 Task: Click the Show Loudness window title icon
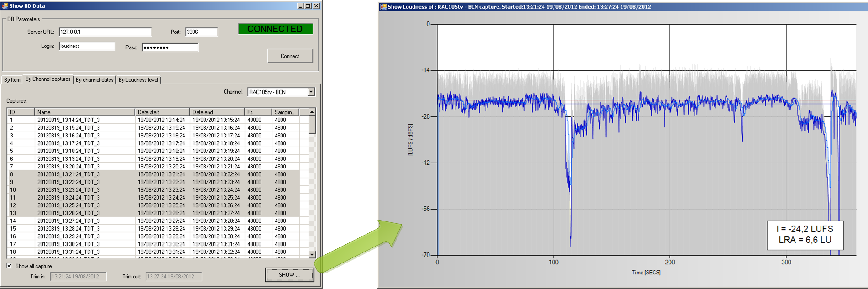(383, 7)
